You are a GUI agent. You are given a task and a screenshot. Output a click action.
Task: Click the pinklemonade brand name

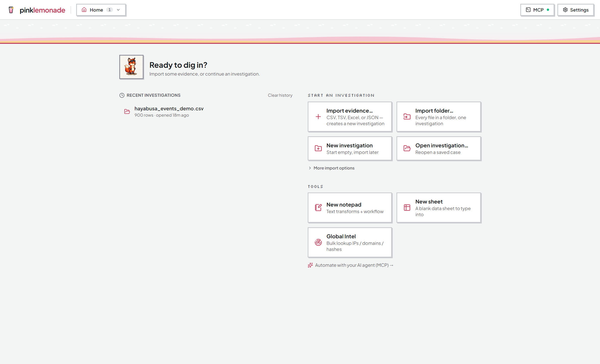point(42,10)
